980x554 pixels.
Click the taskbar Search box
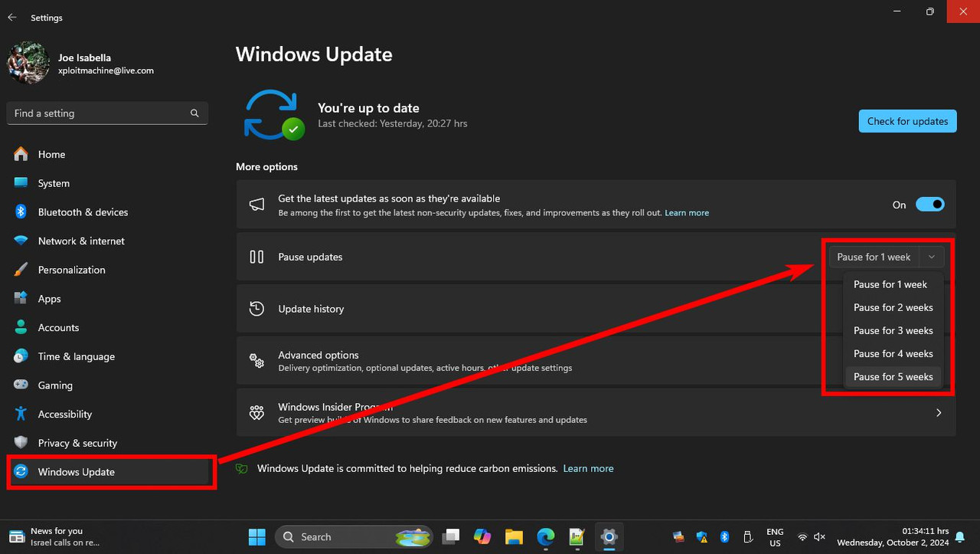click(354, 537)
